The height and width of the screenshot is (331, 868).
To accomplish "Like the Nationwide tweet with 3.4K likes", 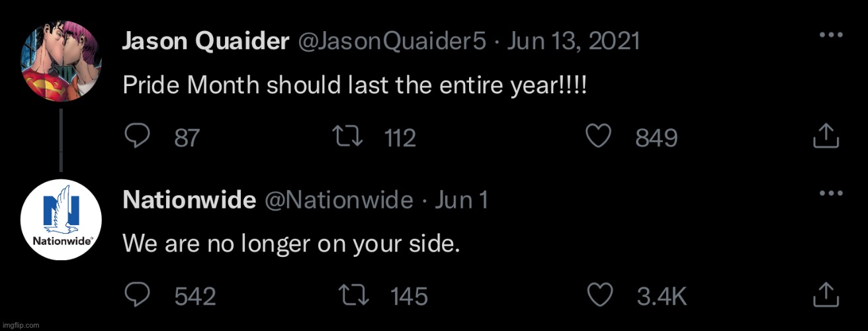I will point(599,295).
